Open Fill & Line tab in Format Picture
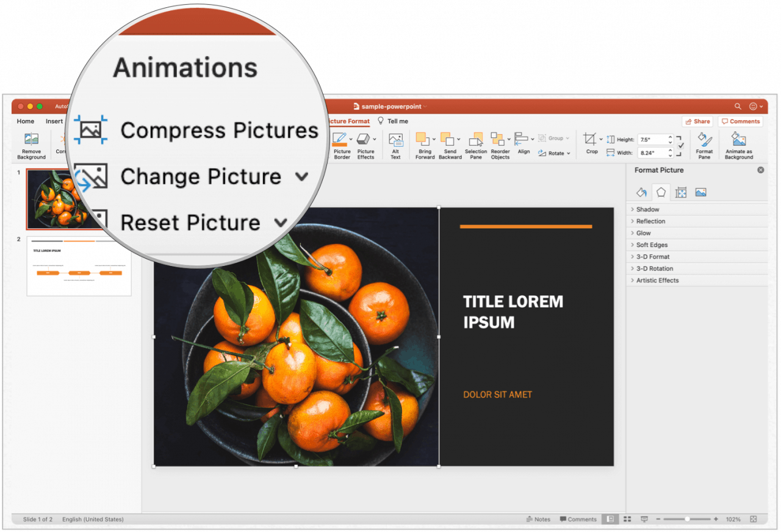The image size is (781, 532). [641, 192]
